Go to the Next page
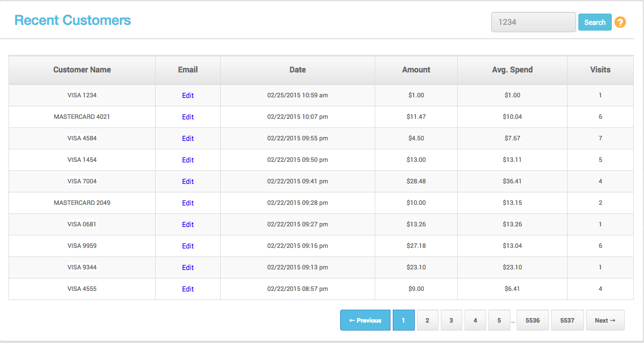Screen dimensions: 644x343 (x=605, y=320)
